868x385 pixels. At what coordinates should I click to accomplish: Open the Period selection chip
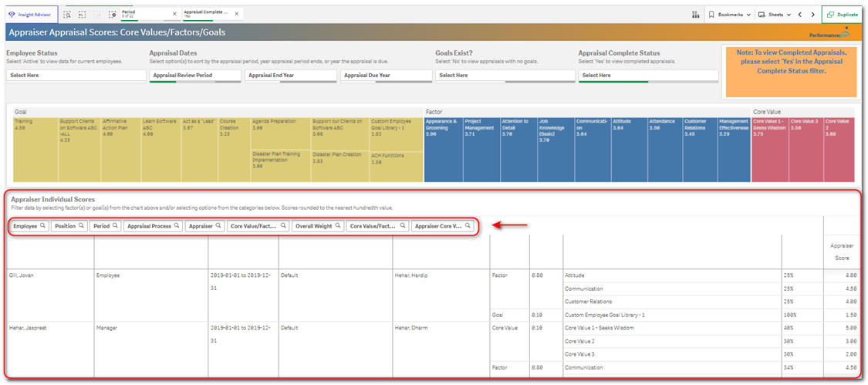[146, 14]
